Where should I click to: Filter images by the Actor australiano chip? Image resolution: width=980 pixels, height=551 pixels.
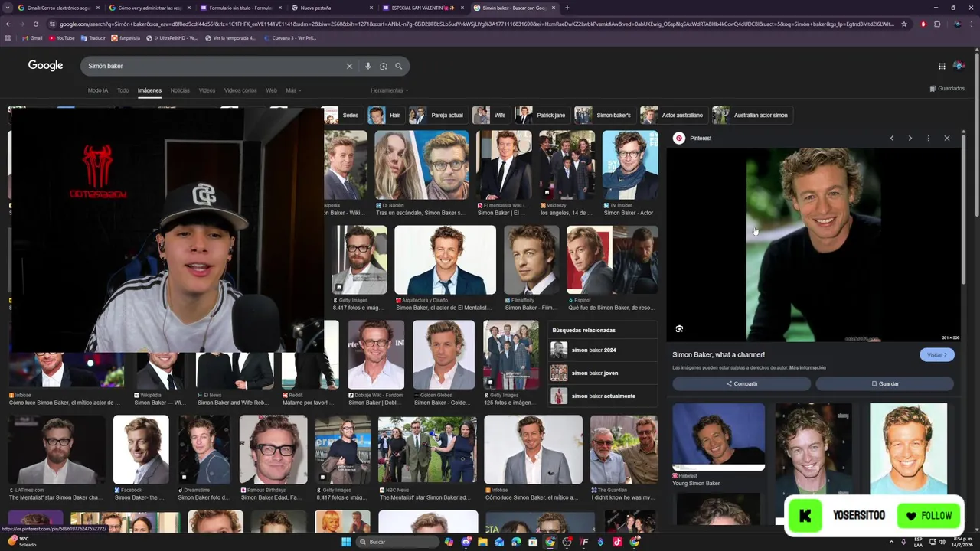(x=673, y=116)
